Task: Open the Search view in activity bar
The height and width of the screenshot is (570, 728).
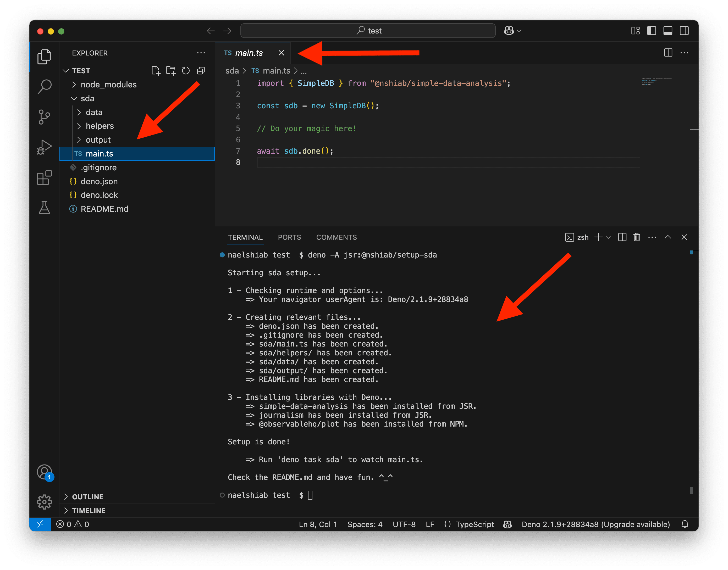Action: [x=44, y=87]
